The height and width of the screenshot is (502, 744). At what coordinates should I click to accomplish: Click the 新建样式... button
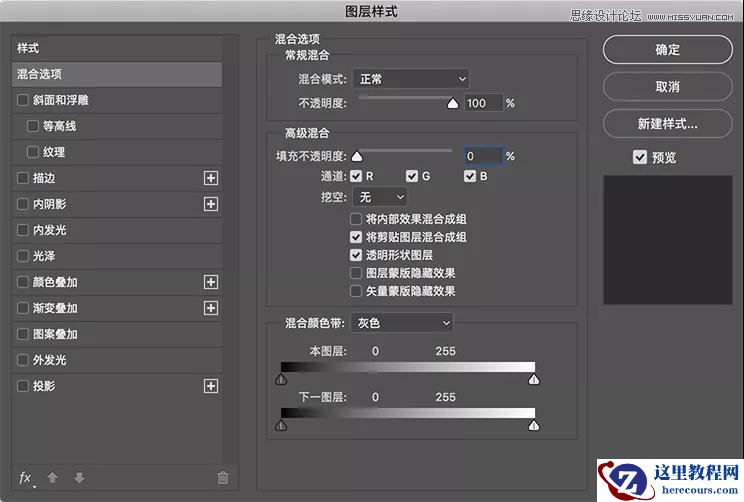pos(668,124)
